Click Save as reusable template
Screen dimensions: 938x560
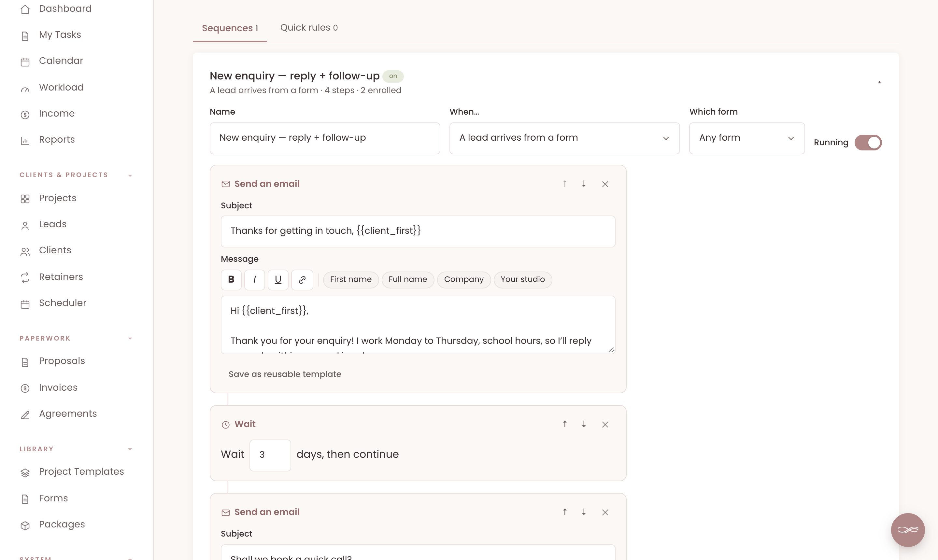coord(285,374)
